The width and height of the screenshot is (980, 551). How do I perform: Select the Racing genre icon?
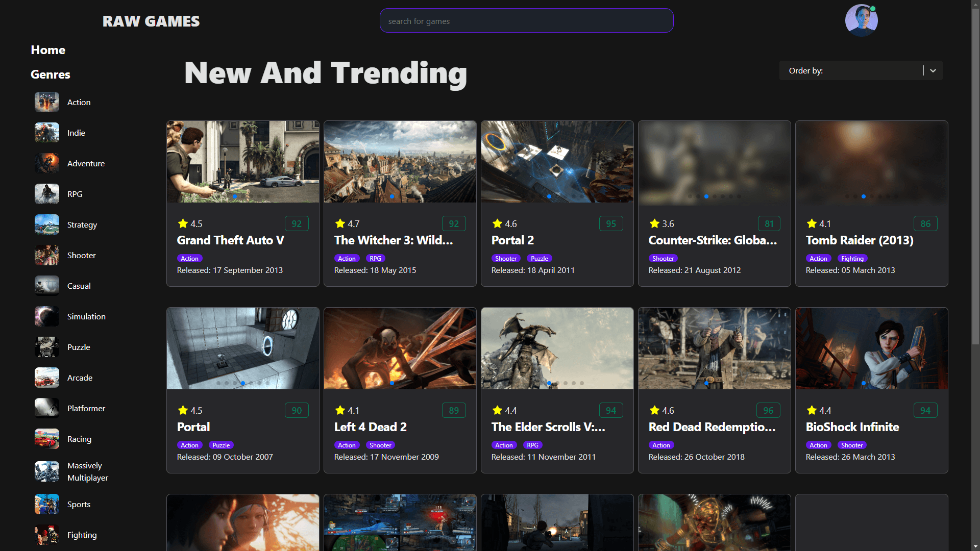(x=46, y=439)
